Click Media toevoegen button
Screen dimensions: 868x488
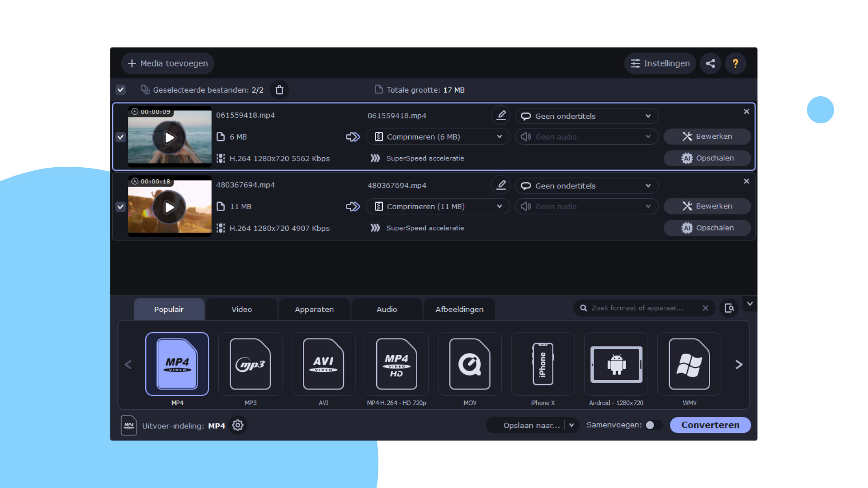point(168,63)
